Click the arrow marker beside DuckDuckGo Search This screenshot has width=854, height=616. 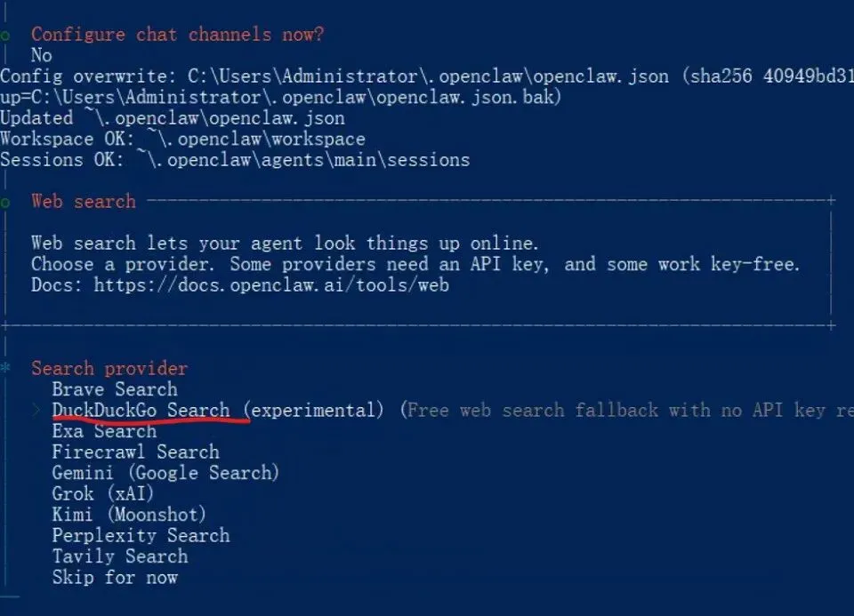coord(36,411)
